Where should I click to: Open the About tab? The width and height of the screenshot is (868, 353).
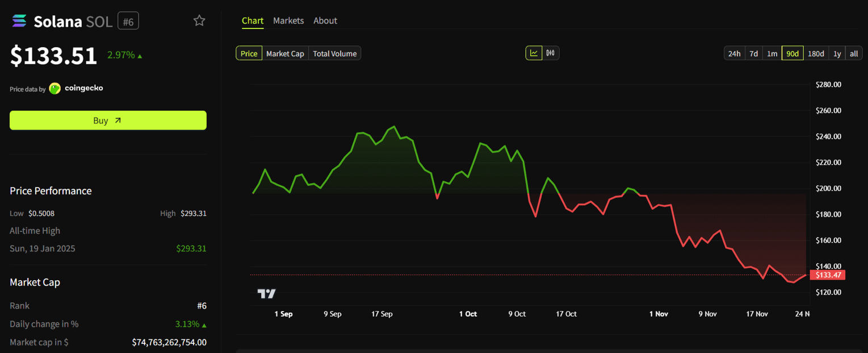tap(325, 20)
